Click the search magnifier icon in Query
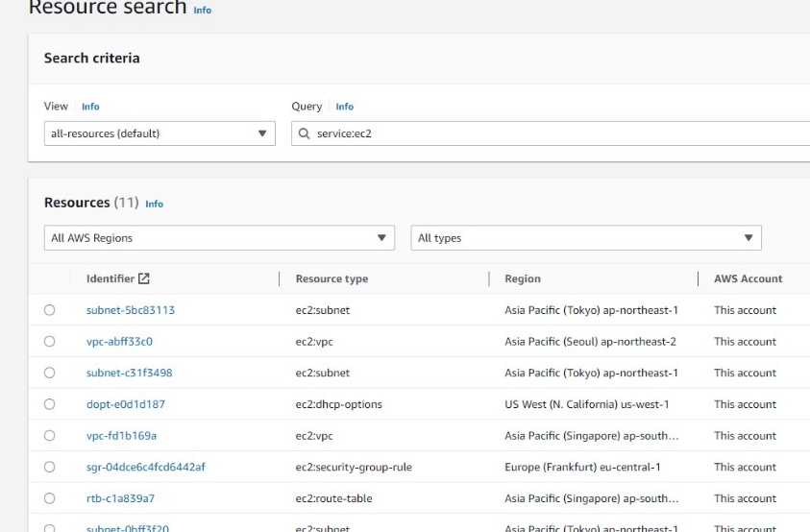 [x=305, y=134]
